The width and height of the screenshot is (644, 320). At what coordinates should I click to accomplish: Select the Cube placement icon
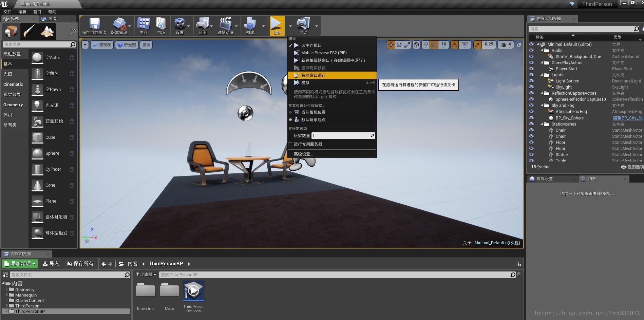pos(37,137)
